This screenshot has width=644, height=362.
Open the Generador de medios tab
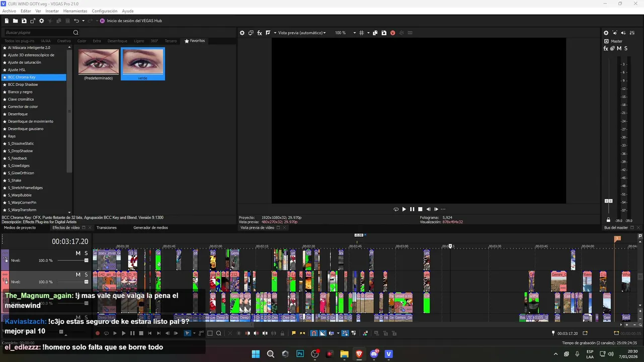click(x=150, y=228)
